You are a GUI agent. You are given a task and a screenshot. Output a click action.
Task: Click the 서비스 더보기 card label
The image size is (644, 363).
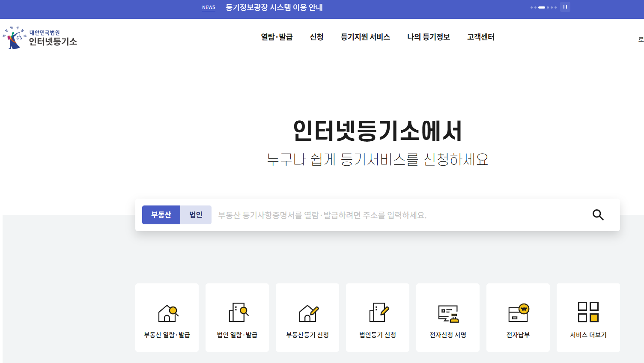(x=588, y=335)
